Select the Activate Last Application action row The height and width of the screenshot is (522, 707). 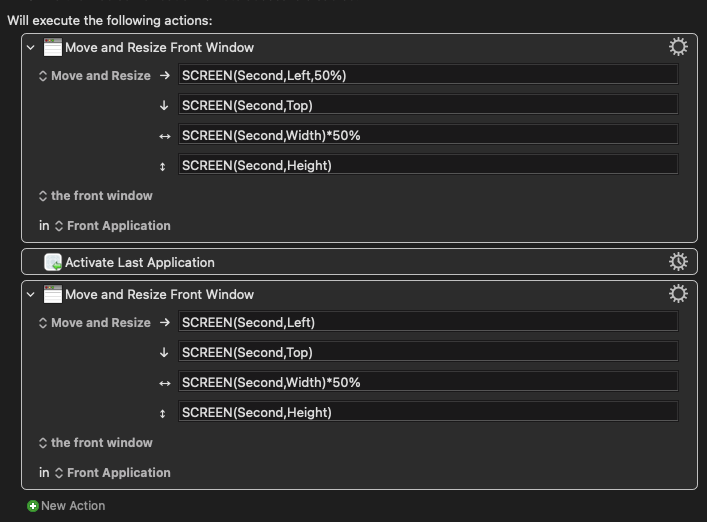tap(359, 262)
